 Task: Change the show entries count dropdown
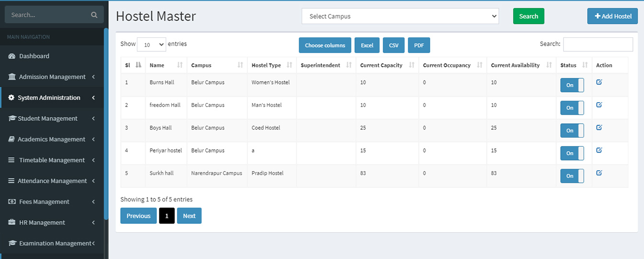click(x=151, y=45)
